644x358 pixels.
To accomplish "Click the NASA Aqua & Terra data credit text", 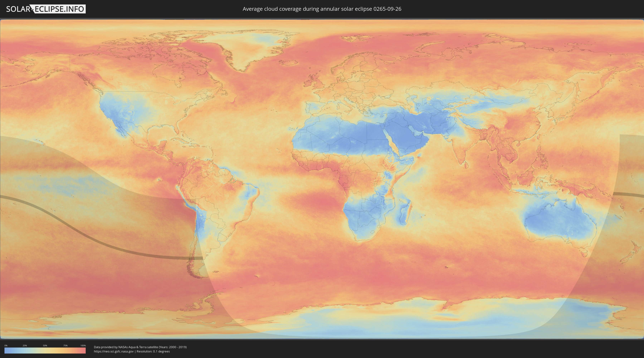I will [x=140, y=347].
